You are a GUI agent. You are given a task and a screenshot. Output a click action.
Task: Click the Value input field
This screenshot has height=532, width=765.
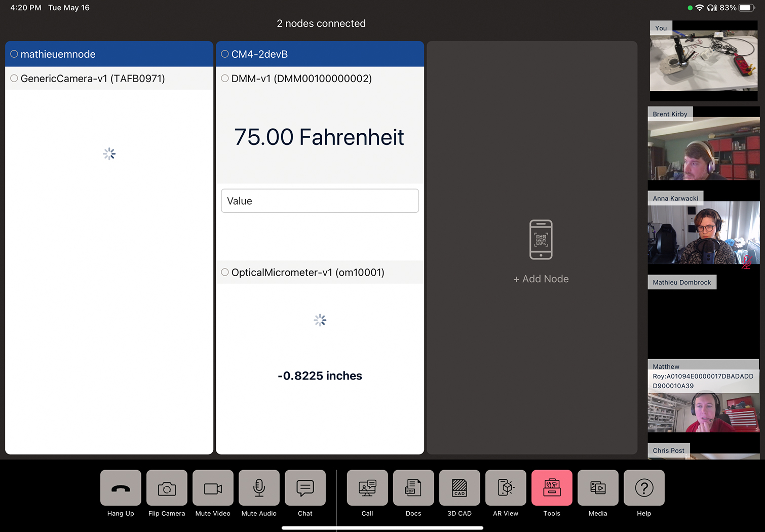click(x=320, y=201)
